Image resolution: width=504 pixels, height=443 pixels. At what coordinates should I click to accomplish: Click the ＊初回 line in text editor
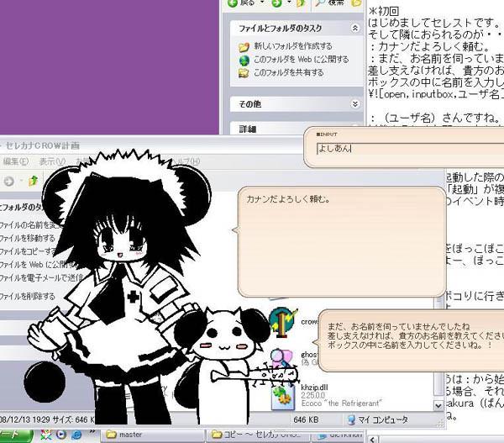point(384,11)
